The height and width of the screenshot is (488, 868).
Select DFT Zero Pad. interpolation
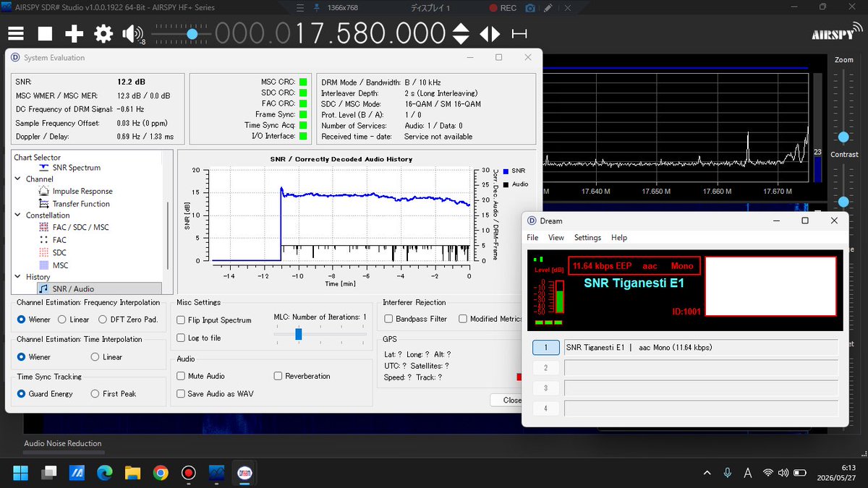click(x=127, y=320)
